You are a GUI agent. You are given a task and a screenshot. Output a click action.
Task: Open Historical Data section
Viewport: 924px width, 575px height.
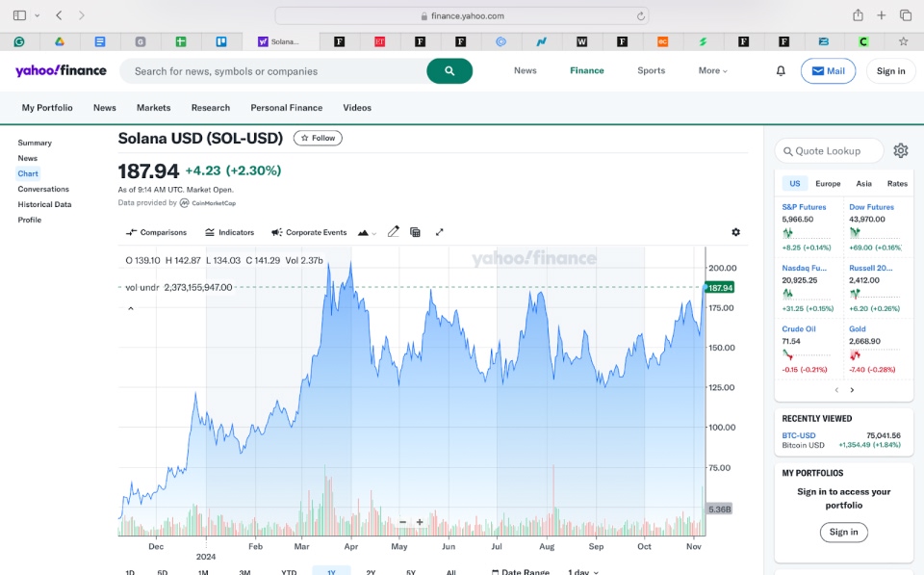(44, 204)
